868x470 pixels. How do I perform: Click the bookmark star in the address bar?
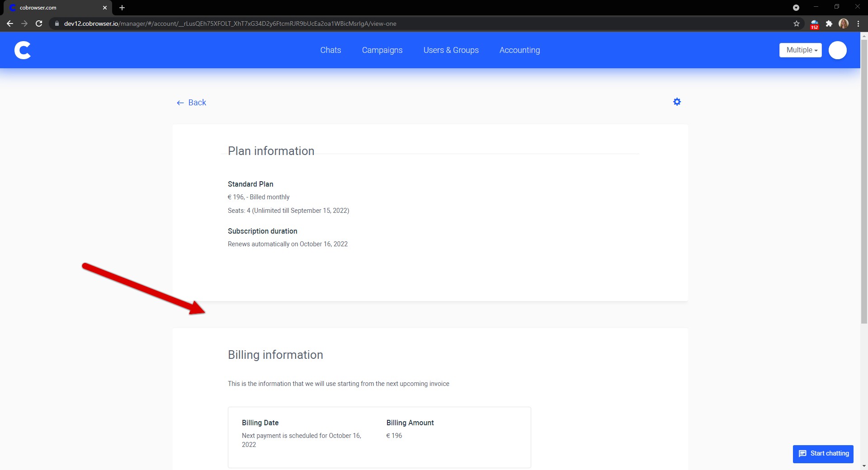tap(796, 23)
